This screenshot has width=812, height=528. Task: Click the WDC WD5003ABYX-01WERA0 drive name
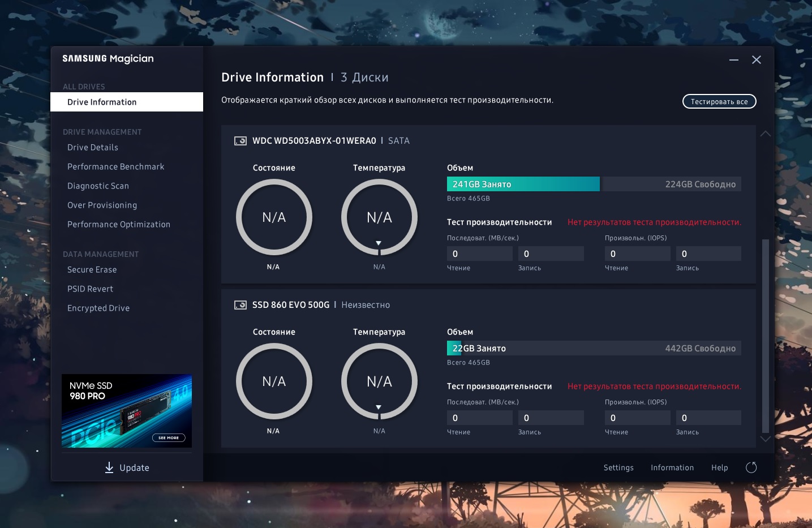point(314,141)
